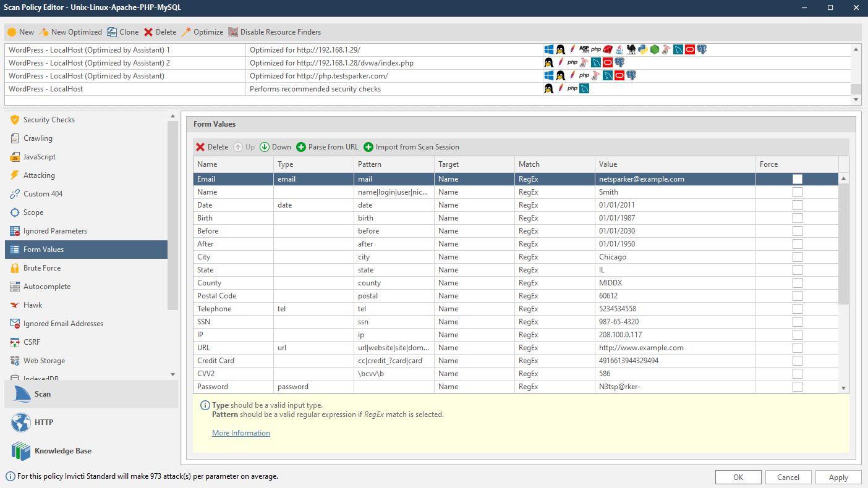Toggle Force checkbox for Date row
Viewport: 868px width, 488px height.
coord(798,205)
